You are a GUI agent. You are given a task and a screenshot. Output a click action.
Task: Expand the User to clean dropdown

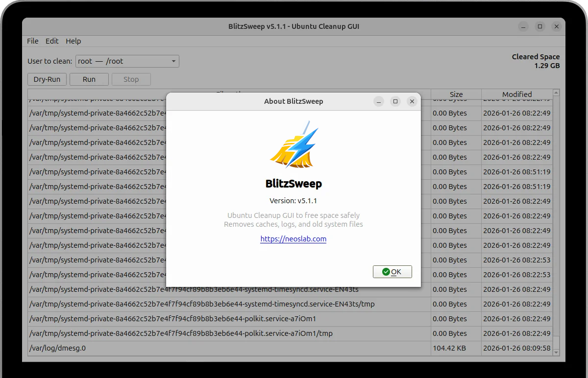tap(127, 61)
